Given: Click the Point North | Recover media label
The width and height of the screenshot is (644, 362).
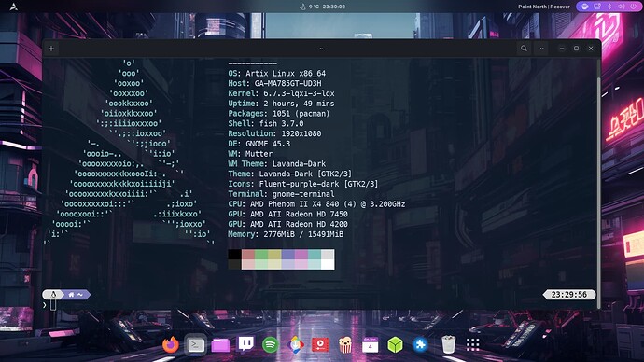Looking at the screenshot, I should [544, 7].
